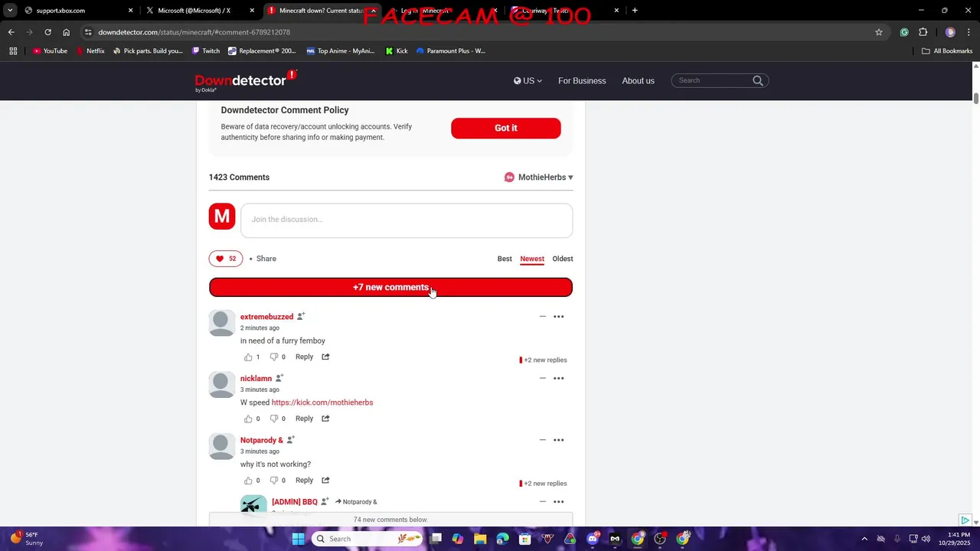Click the search magnifier icon in Downdetector header
Viewport: 980px width, 551px height.
(x=758, y=80)
